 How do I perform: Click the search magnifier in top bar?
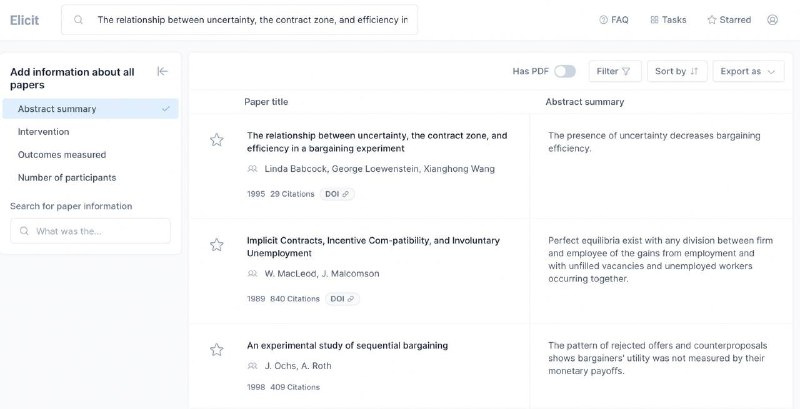[78, 20]
